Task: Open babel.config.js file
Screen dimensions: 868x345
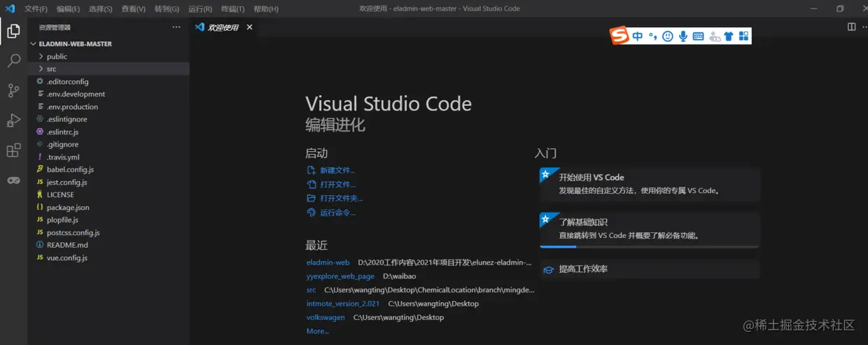Action: point(108,170)
